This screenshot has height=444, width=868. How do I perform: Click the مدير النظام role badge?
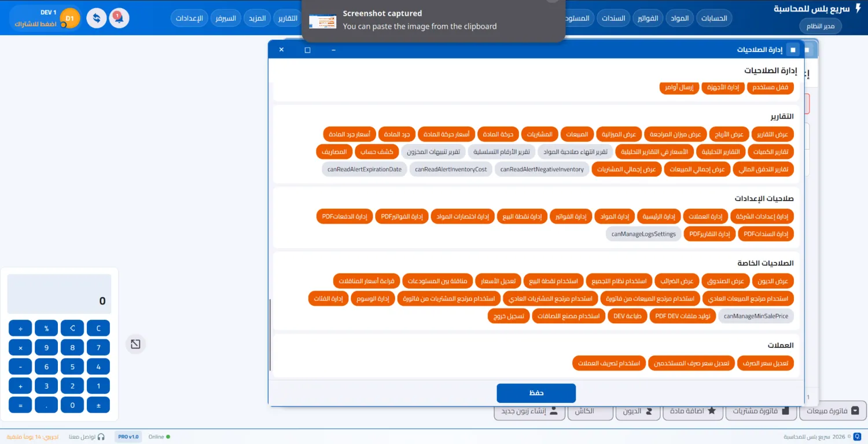(821, 26)
